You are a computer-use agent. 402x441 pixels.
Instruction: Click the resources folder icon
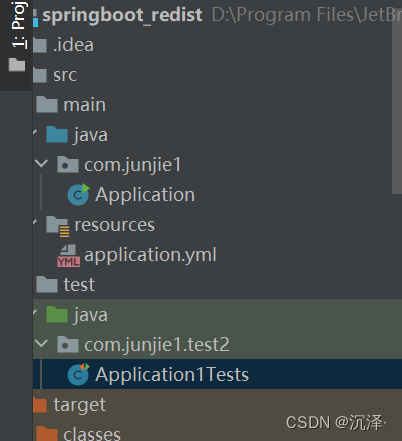click(58, 226)
